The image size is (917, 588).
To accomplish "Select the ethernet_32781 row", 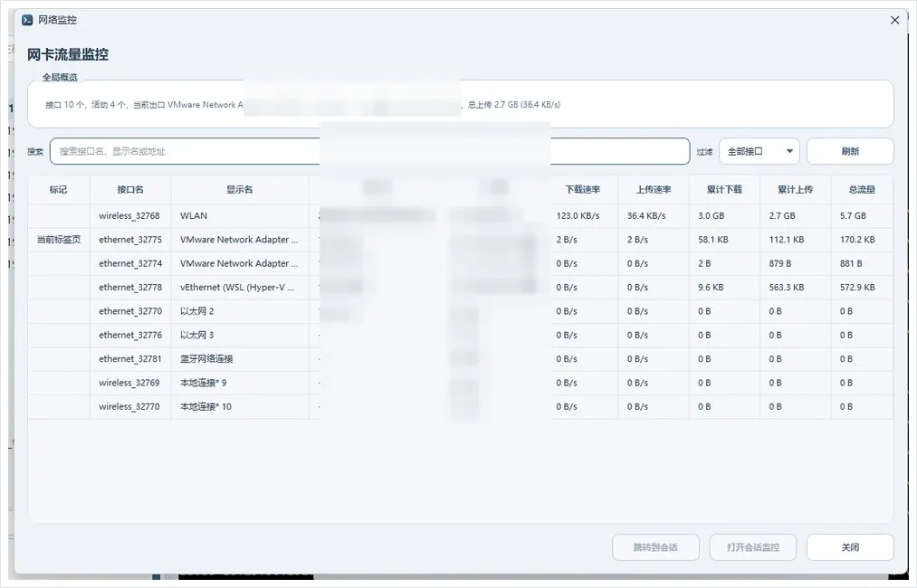I will 460,359.
